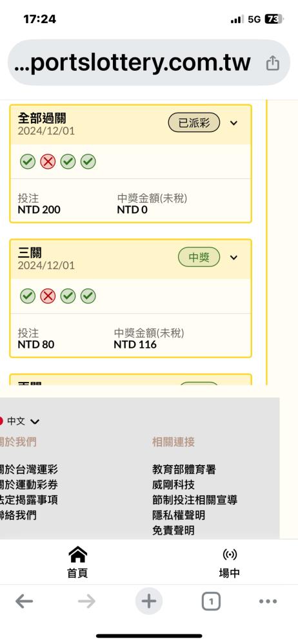Tap the portslottery.com.tw address field
The width and height of the screenshot is (298, 644).
pos(132,63)
